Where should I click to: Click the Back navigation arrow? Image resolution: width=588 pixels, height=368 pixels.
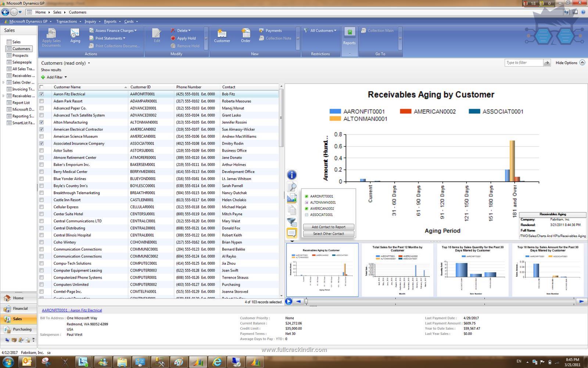point(5,12)
